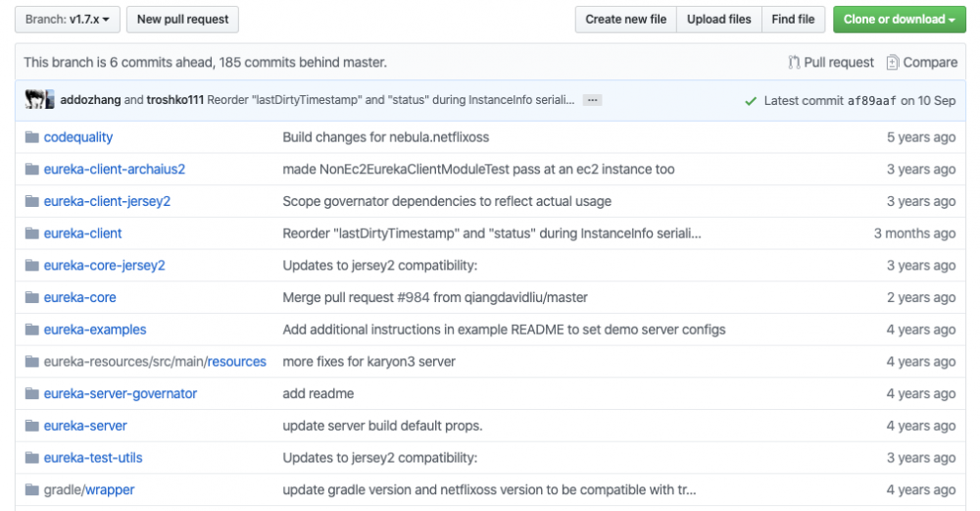The height and width of the screenshot is (511, 980).
Task: Open the eureka-examples folder
Action: pyautogui.click(x=95, y=330)
